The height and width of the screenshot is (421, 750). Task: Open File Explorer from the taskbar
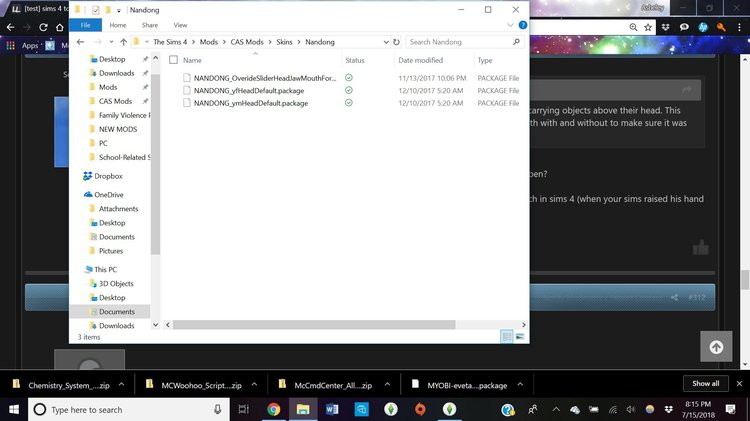303,410
